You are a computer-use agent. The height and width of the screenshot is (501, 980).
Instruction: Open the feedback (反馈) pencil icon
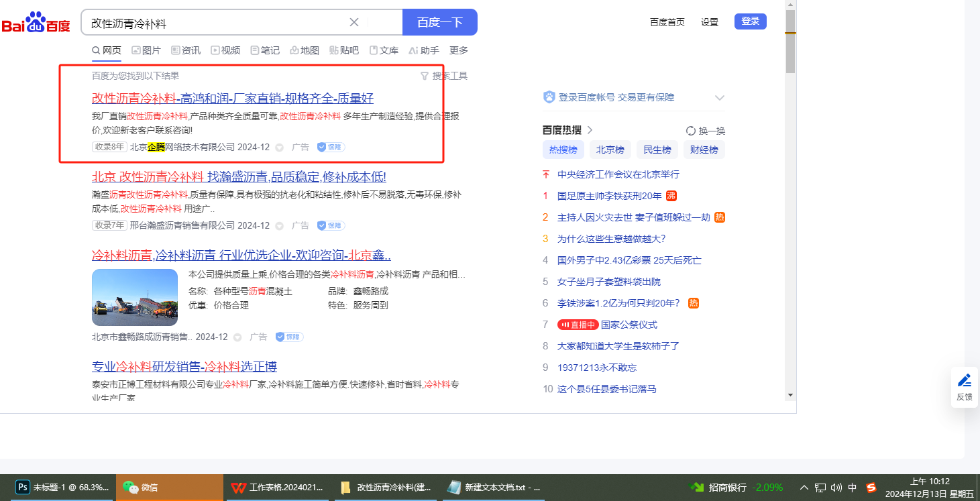(964, 381)
